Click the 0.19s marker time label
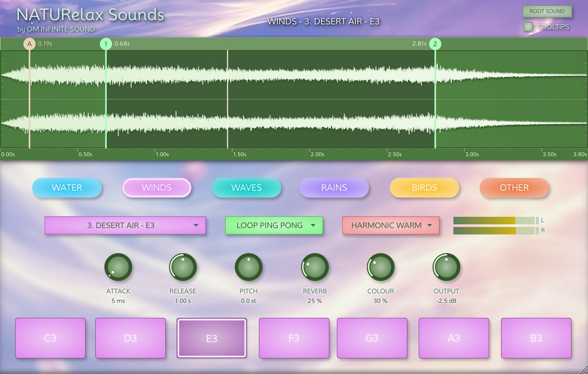This screenshot has height=374, width=588. pos(45,44)
